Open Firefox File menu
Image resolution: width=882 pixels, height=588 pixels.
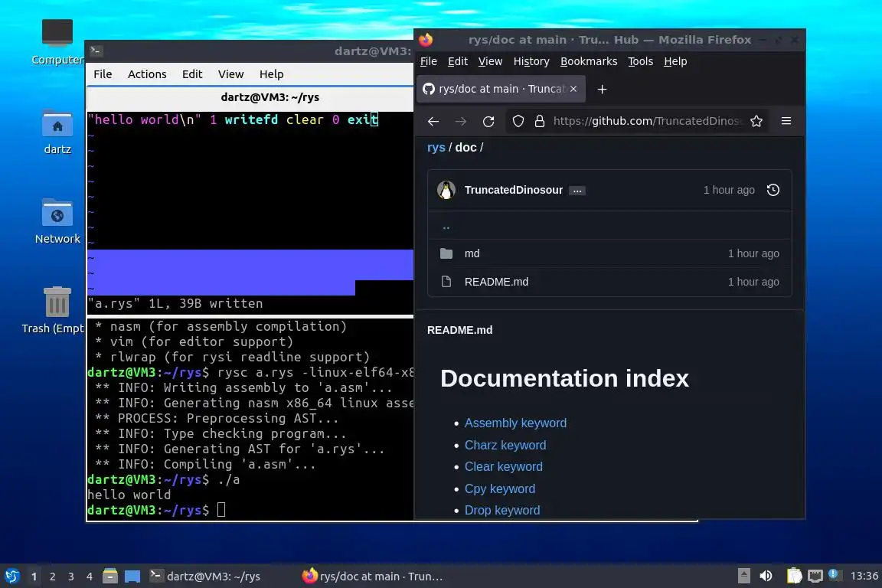pos(429,61)
